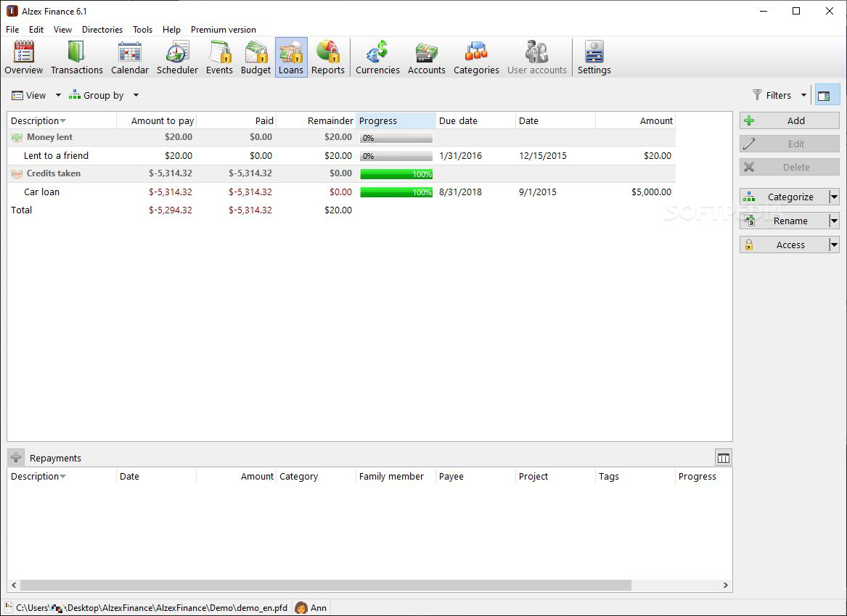Sort loans by the Description column header
The height and width of the screenshot is (616, 847).
(62, 120)
